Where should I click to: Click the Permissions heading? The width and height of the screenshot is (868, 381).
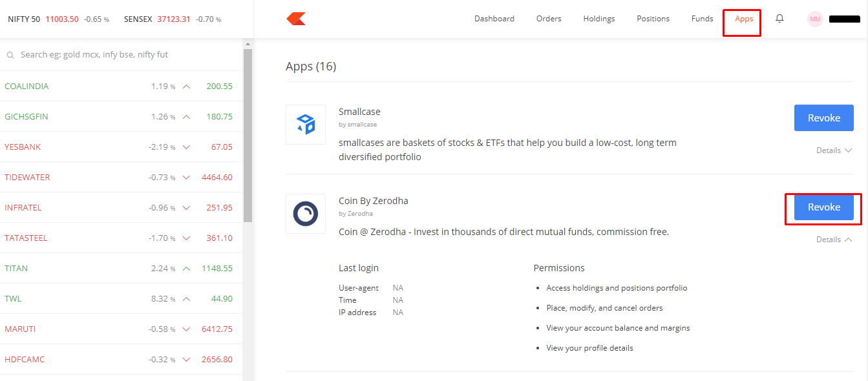tap(559, 268)
